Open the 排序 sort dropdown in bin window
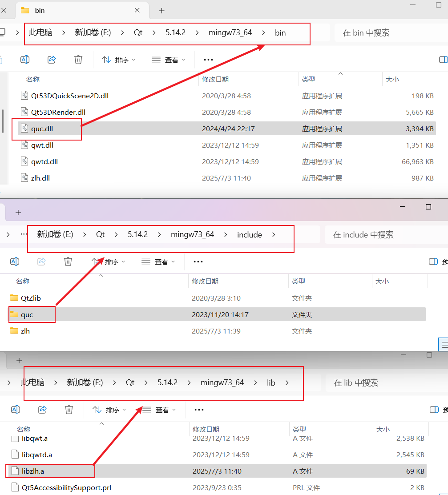Viewport: 448px width, 495px height. tap(118, 60)
